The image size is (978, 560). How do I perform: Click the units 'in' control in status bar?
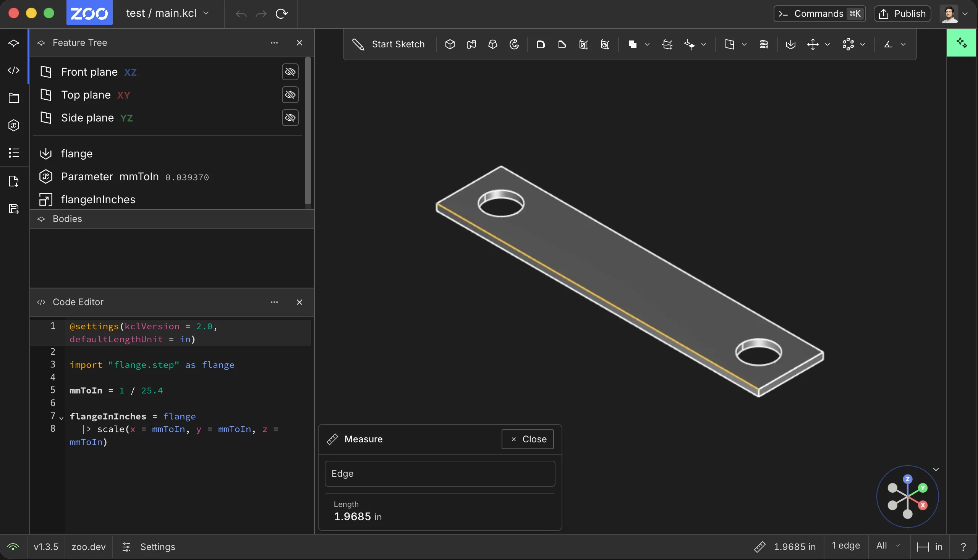(x=929, y=547)
